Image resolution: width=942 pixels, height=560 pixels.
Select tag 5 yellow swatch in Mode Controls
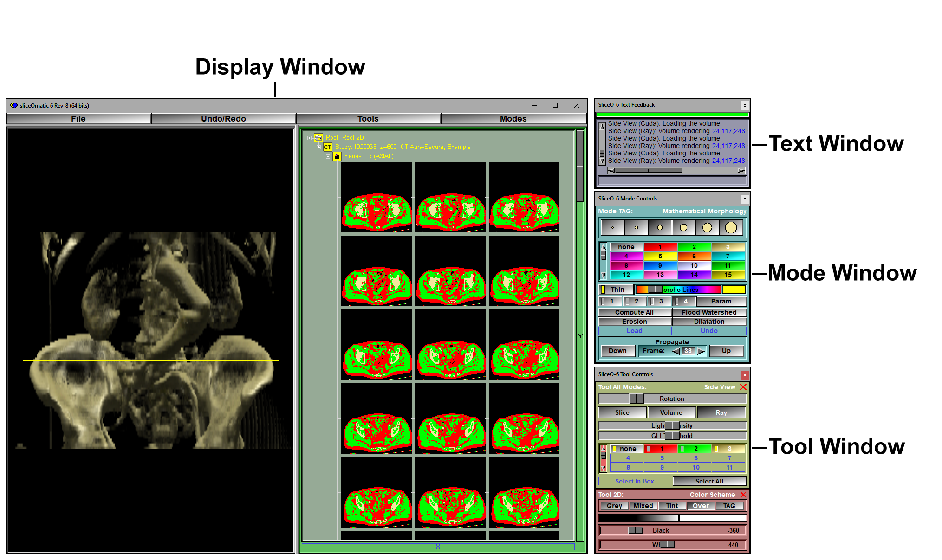pyautogui.click(x=660, y=257)
